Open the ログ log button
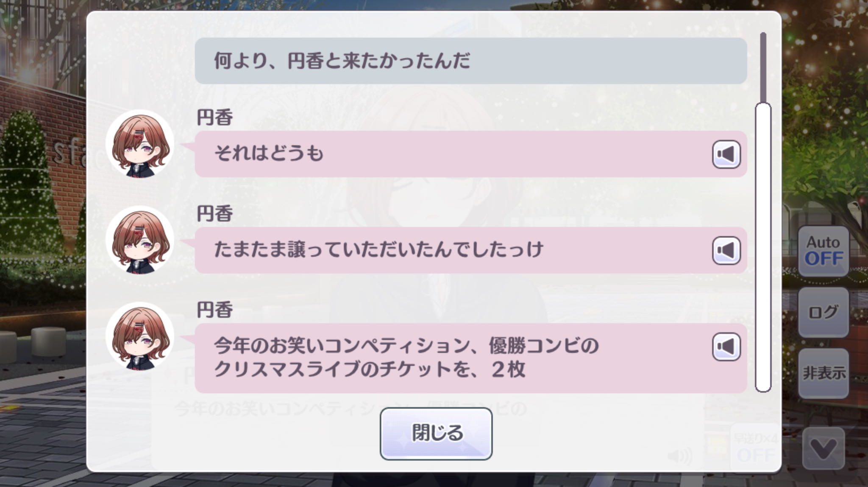The image size is (868, 487). tap(823, 312)
